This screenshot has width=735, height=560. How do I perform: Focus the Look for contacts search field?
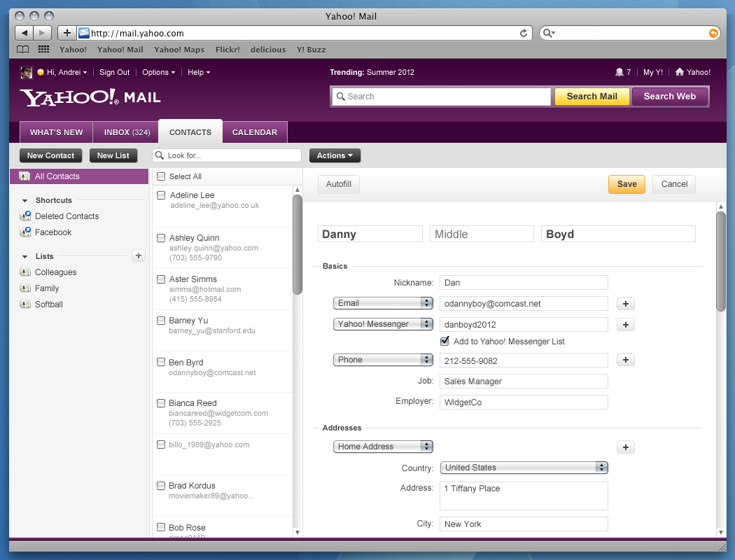(x=227, y=155)
